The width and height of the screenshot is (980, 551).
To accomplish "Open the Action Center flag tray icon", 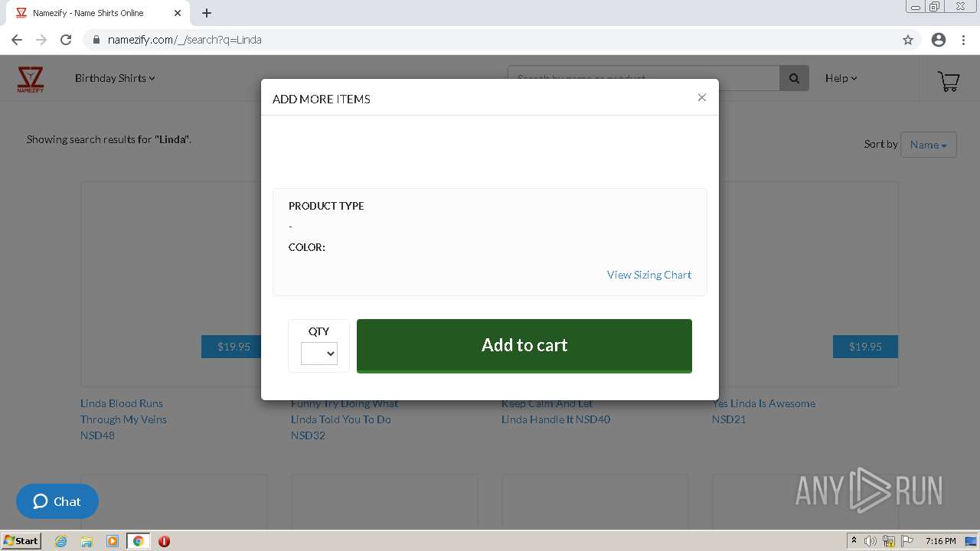I will point(907,541).
